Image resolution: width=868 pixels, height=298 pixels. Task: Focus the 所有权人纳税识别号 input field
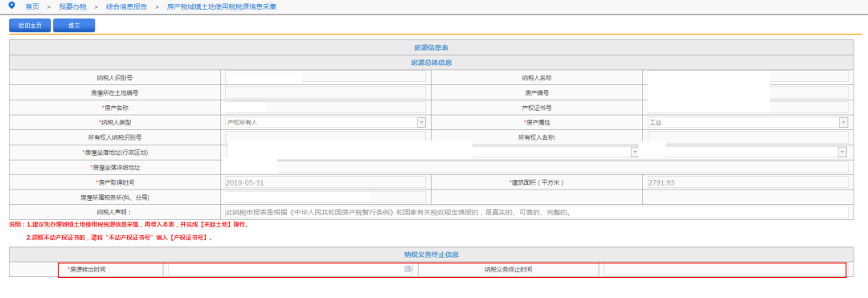[x=325, y=137]
